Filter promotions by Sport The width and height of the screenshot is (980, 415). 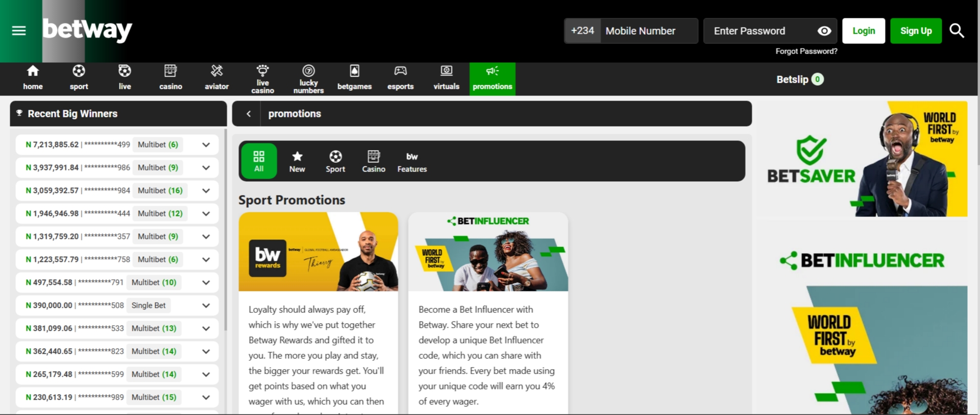click(335, 161)
